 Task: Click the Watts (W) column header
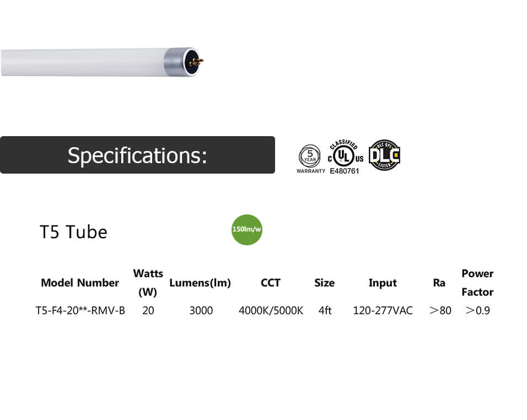(148, 282)
